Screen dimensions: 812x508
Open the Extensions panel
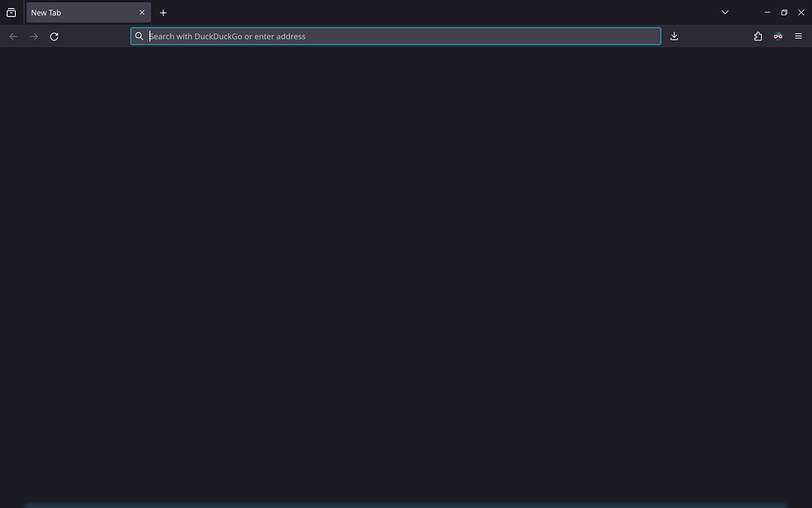pos(757,36)
